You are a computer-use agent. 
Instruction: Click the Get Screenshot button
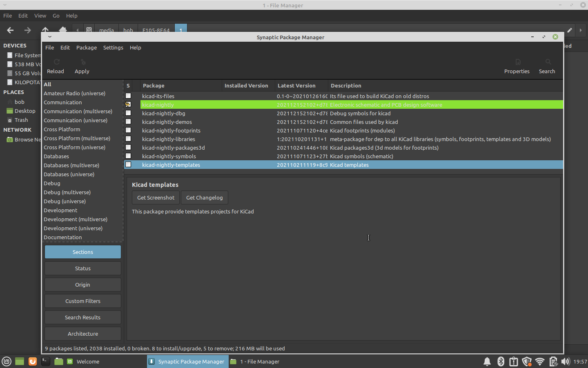155,197
